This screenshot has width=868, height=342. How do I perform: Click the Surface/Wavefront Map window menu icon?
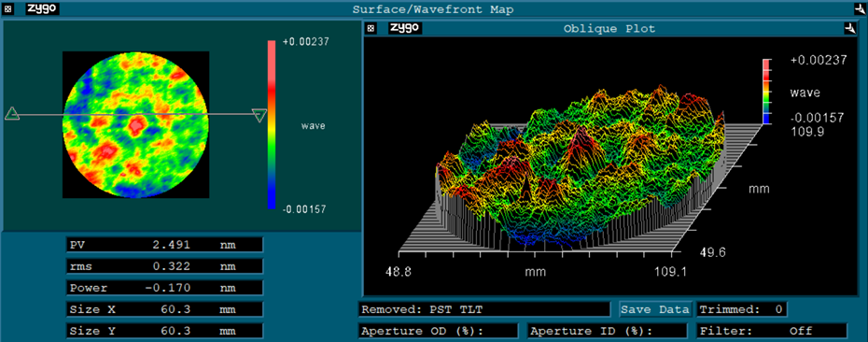[x=7, y=9]
